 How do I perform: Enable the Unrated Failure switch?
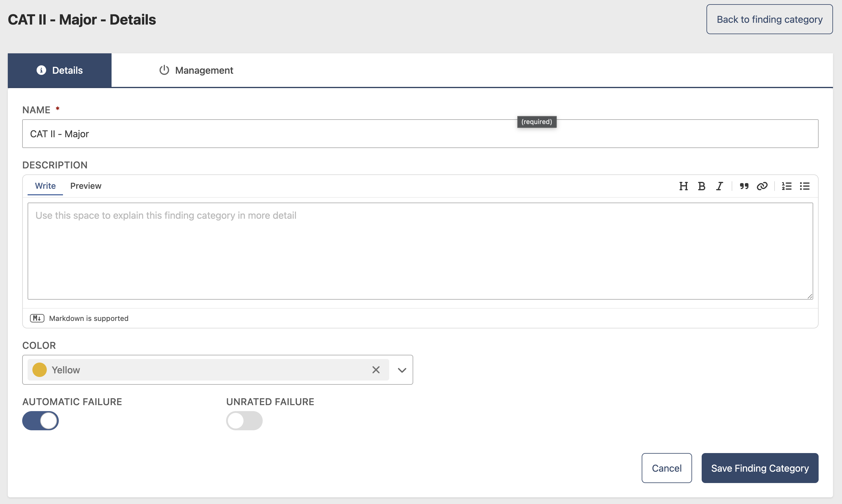tap(244, 421)
